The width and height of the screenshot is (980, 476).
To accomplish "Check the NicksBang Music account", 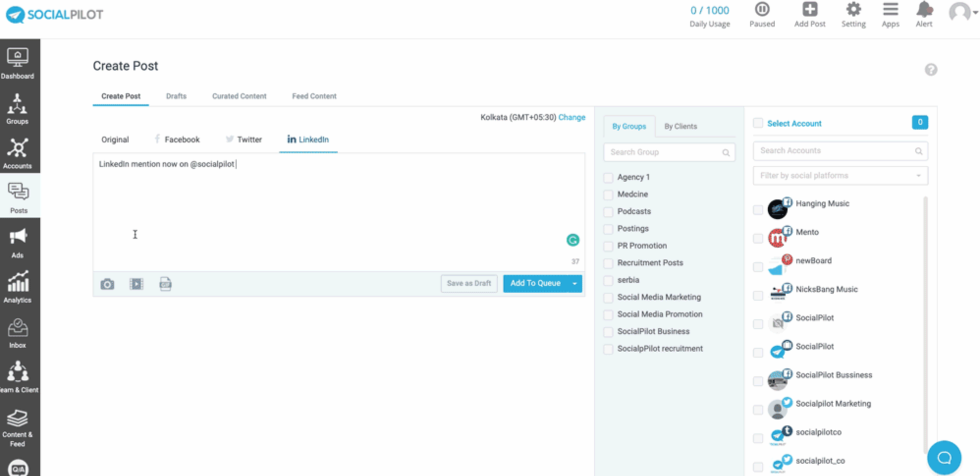I will [758, 295].
